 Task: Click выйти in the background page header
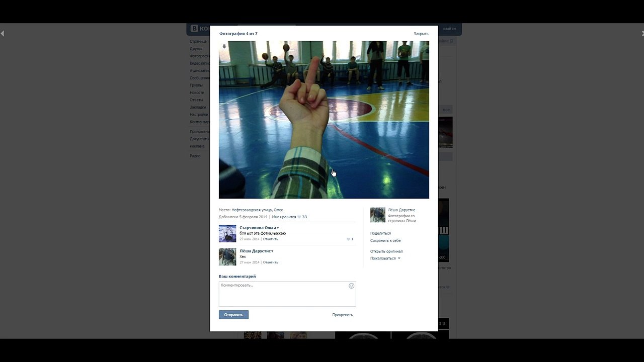449,29
